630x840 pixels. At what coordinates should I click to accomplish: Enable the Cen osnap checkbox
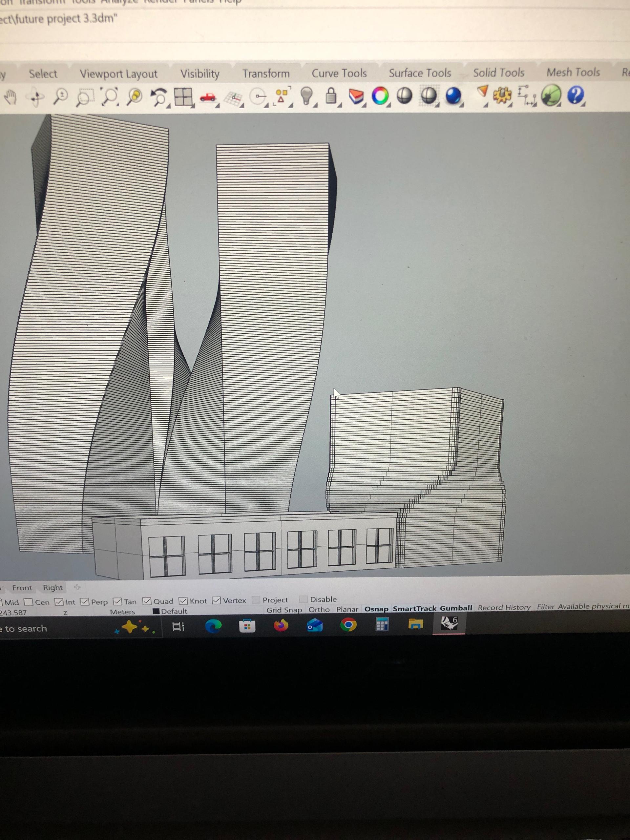29,602
